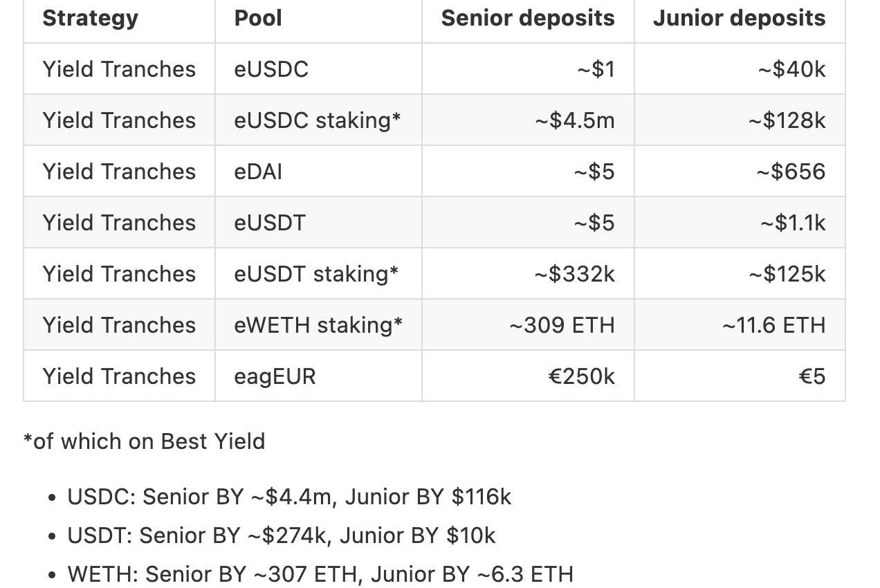
Task: Click the ~$656 junior deposits value
Action: tap(791, 172)
